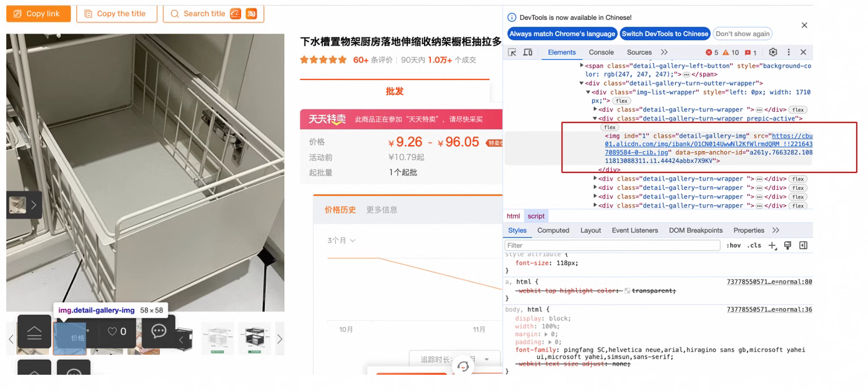Switch to the Console tab
The height and width of the screenshot is (391, 868).
pos(601,52)
